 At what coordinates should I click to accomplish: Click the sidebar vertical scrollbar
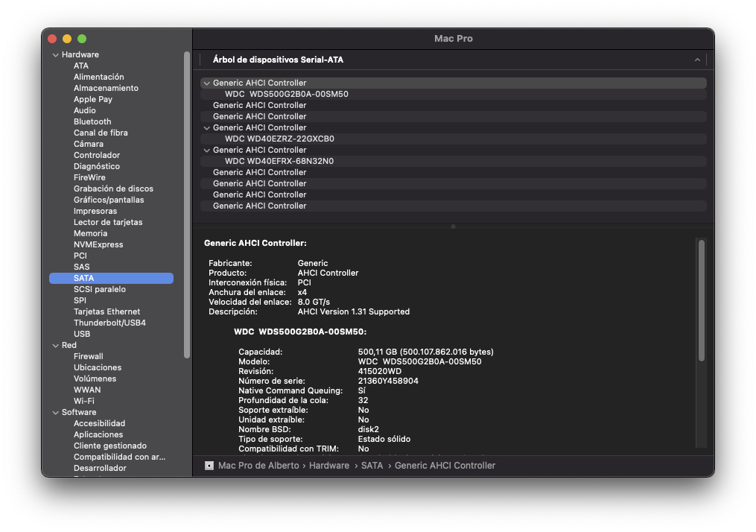(x=187, y=205)
